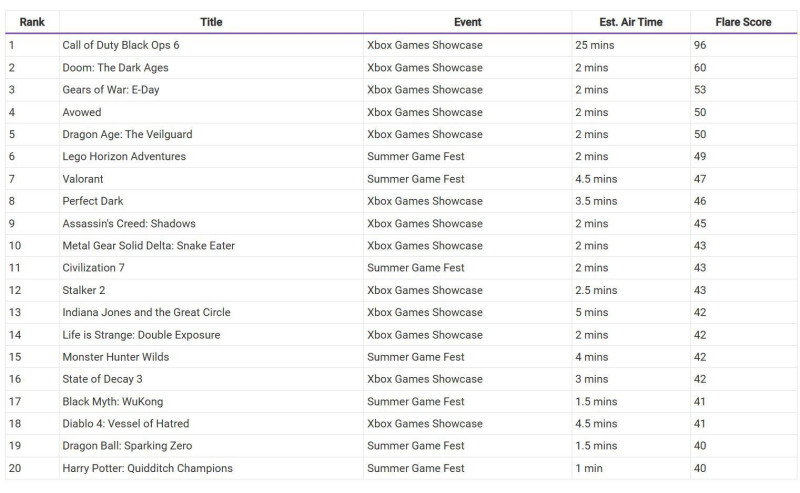
Task: Click Indiana Jones and the Great Circle
Action: (146, 312)
